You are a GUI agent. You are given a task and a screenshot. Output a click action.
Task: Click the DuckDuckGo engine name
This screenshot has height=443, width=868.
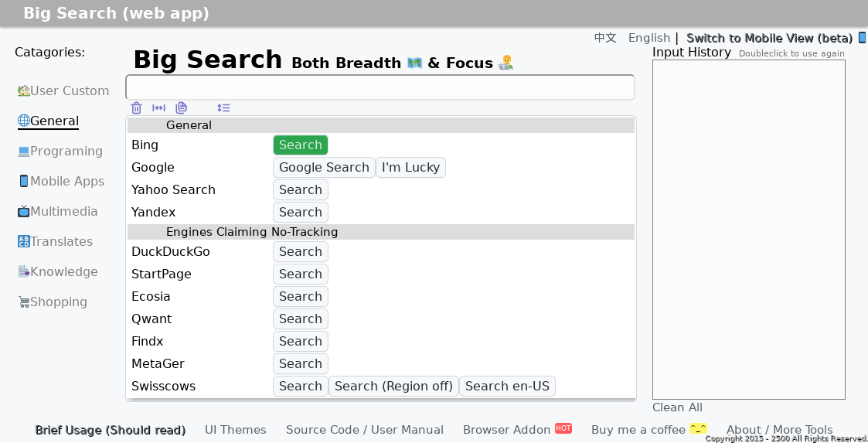coord(171,251)
